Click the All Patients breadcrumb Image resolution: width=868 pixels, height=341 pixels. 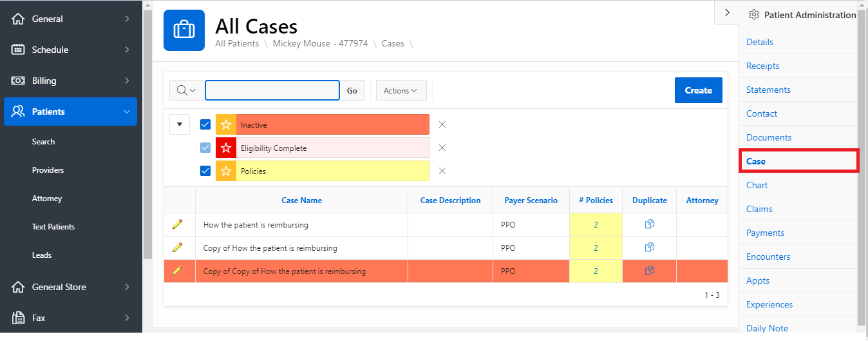click(237, 44)
